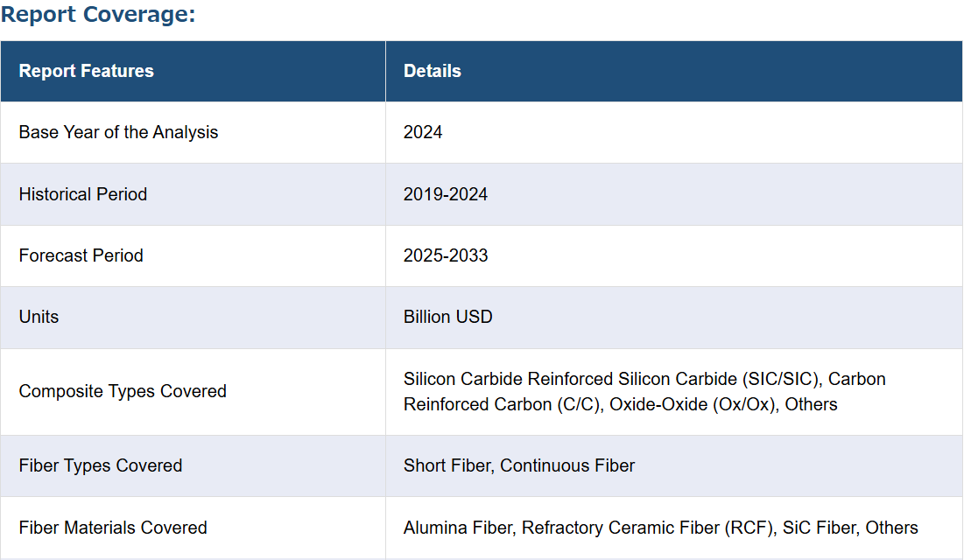The image size is (964, 560).
Task: Click the Silicon Carbide Reinforced Silicon Carbide text
Action: click(x=570, y=379)
